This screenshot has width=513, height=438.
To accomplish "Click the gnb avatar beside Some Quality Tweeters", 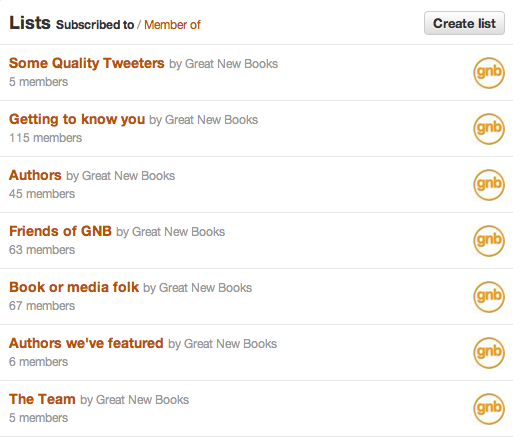I will (489, 73).
